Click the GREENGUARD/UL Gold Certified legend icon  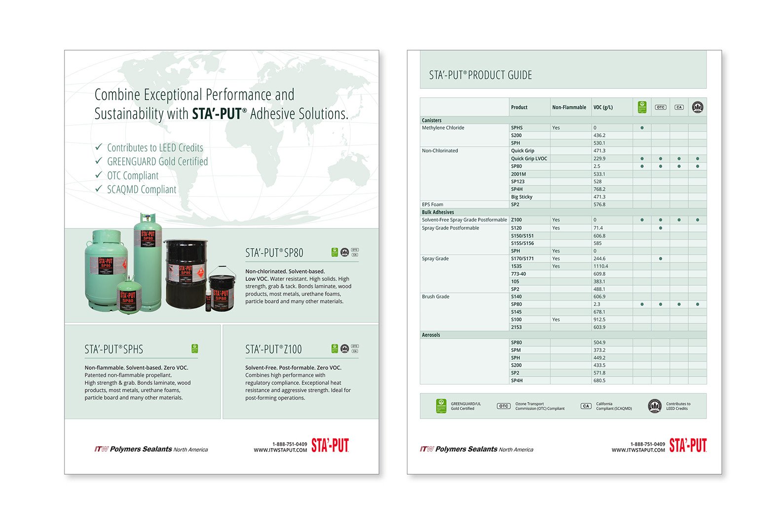[441, 406]
